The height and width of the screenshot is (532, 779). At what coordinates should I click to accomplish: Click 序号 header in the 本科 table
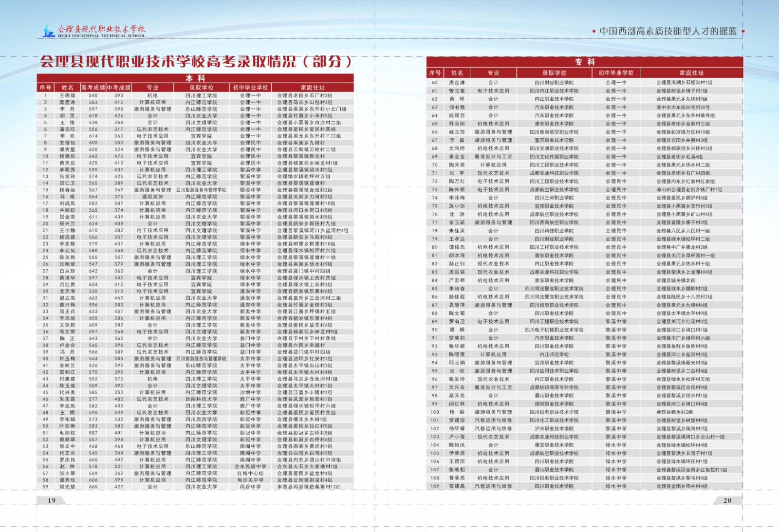[x=45, y=88]
